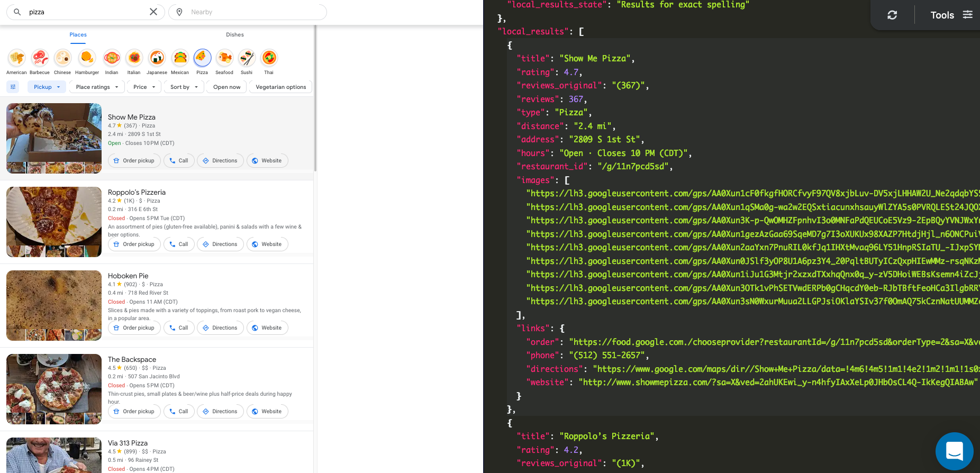Open the Hoboken Pie website
980x473 pixels.
coord(267,328)
